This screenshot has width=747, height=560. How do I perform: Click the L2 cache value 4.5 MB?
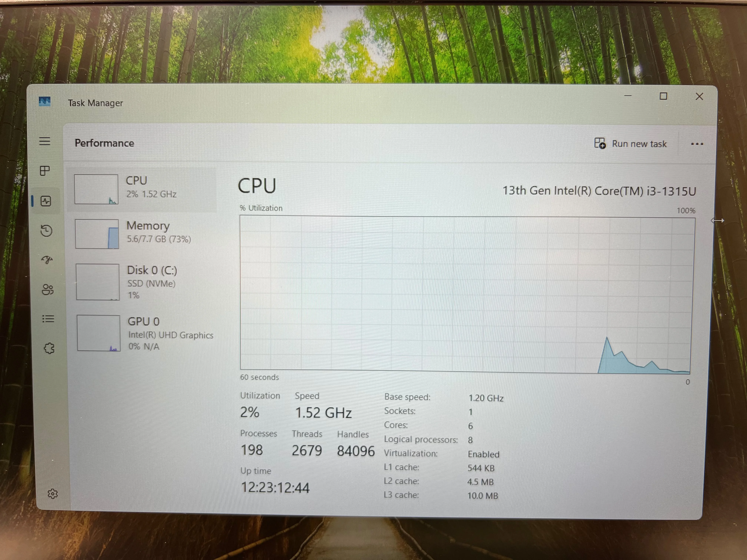click(x=480, y=482)
